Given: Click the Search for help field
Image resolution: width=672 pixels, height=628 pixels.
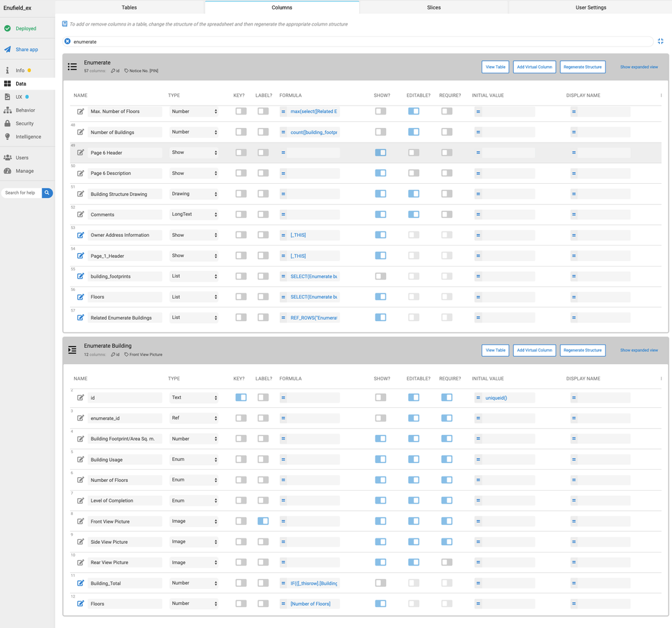Looking at the screenshot, I should coord(22,193).
